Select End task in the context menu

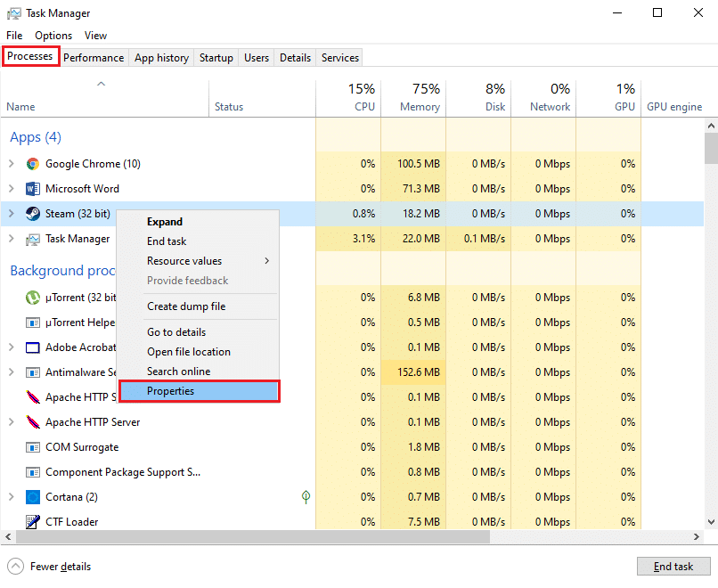167,241
